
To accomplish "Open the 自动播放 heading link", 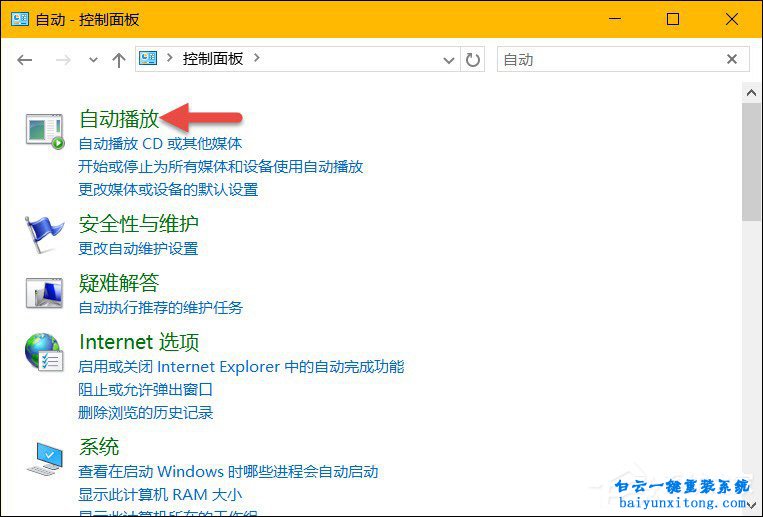I will click(x=120, y=119).
